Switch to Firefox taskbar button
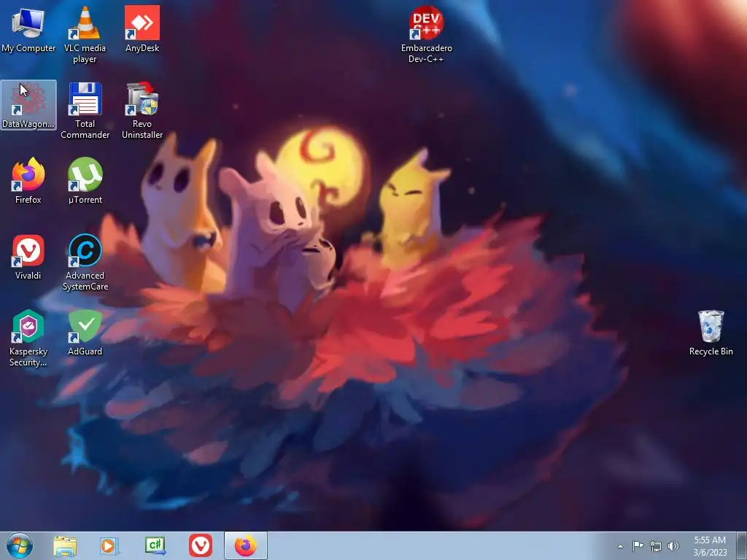 (246, 545)
